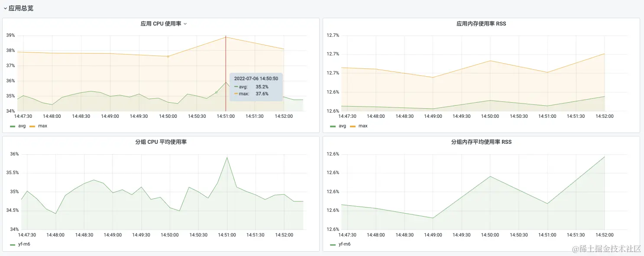Click 14:48:00 on 分组内存平均使用率 RSS time axis
Image resolution: width=644 pixels, height=256 pixels.
[375, 235]
